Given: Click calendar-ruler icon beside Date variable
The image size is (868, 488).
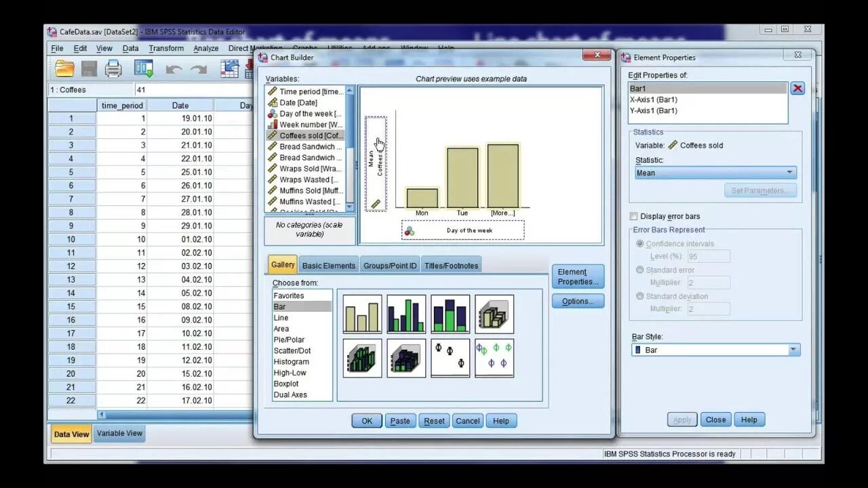Looking at the screenshot, I should coord(272,102).
